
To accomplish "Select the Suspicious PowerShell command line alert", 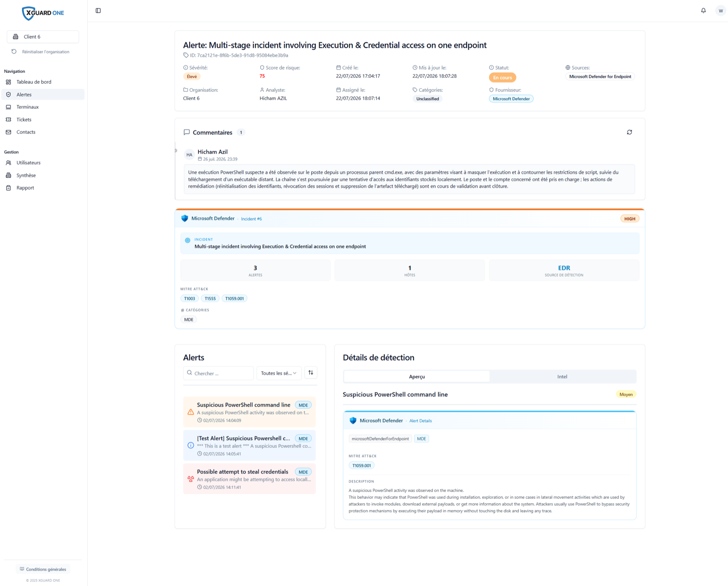I will coord(249,412).
